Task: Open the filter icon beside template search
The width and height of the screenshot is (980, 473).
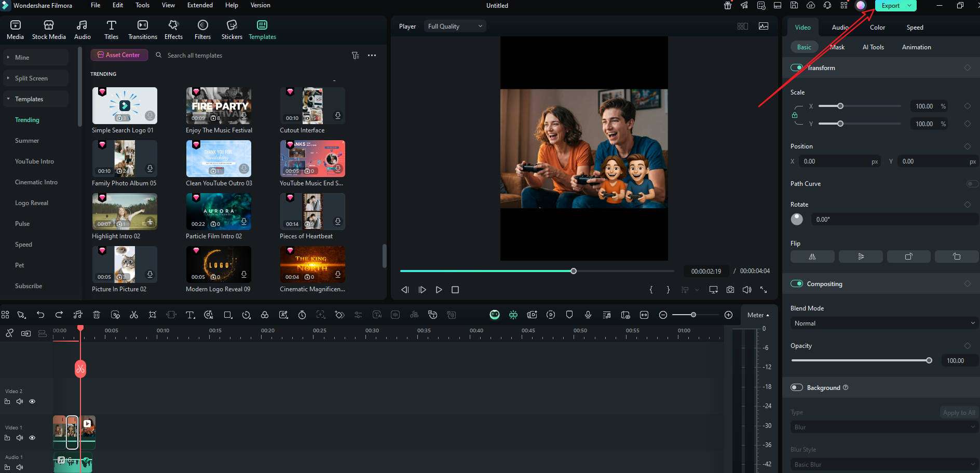Action: 355,56
